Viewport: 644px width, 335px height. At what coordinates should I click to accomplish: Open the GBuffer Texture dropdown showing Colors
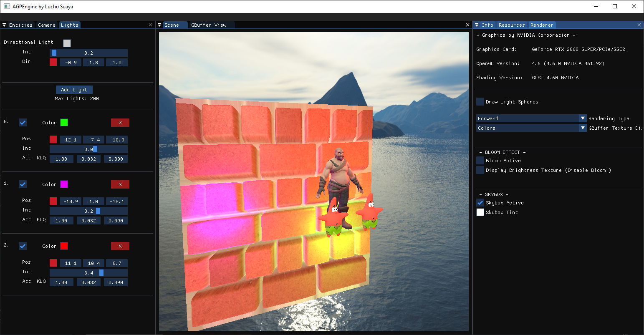pos(531,128)
